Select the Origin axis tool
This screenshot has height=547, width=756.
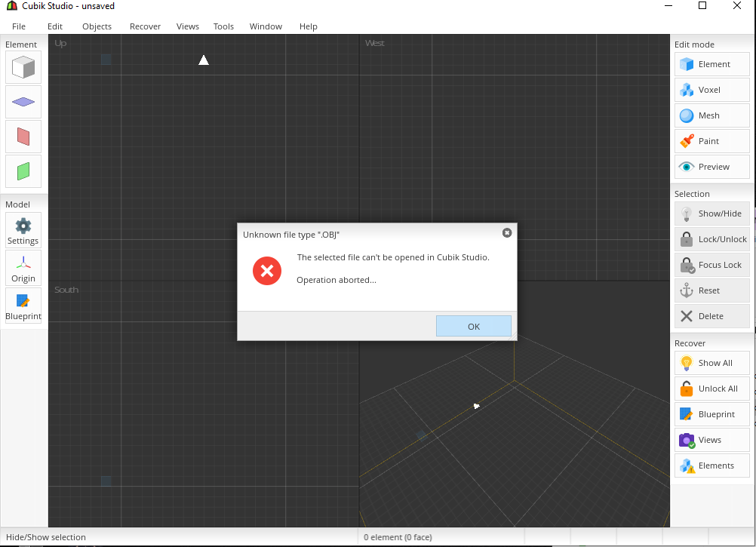pyautogui.click(x=23, y=268)
